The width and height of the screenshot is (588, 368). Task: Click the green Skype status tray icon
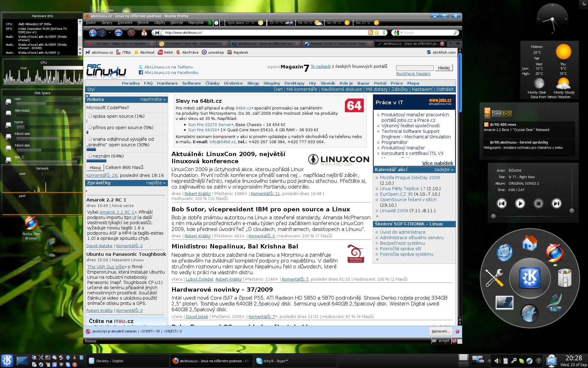pyautogui.click(x=521, y=361)
